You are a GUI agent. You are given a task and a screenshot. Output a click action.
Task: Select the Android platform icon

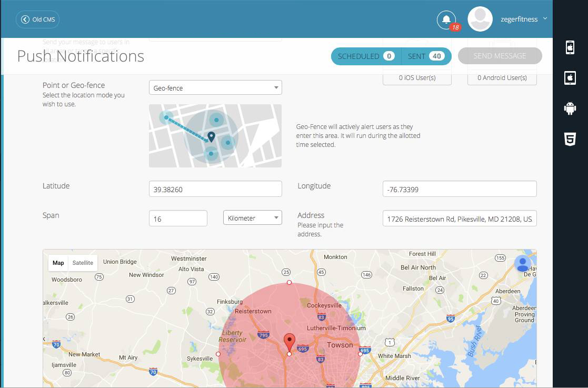[570, 108]
